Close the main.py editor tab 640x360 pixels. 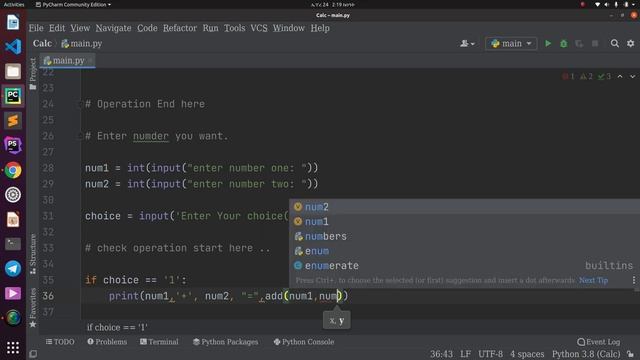pyautogui.click(x=90, y=61)
